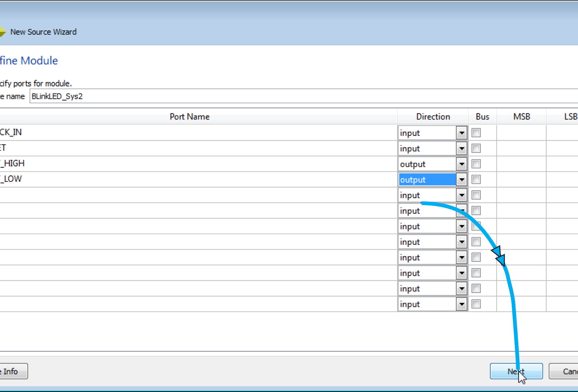The height and width of the screenshot is (392, 578).
Task: Click the Cancel button
Action: (564, 371)
